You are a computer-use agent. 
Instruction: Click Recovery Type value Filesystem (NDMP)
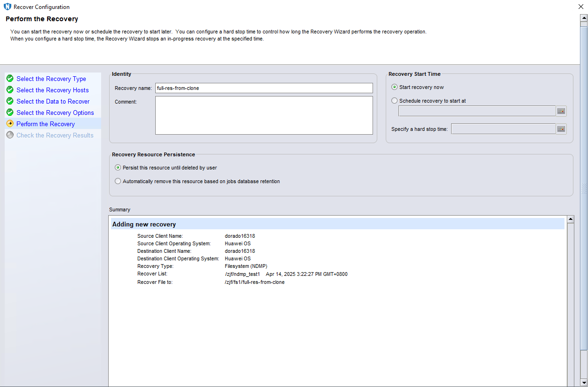[x=246, y=266]
